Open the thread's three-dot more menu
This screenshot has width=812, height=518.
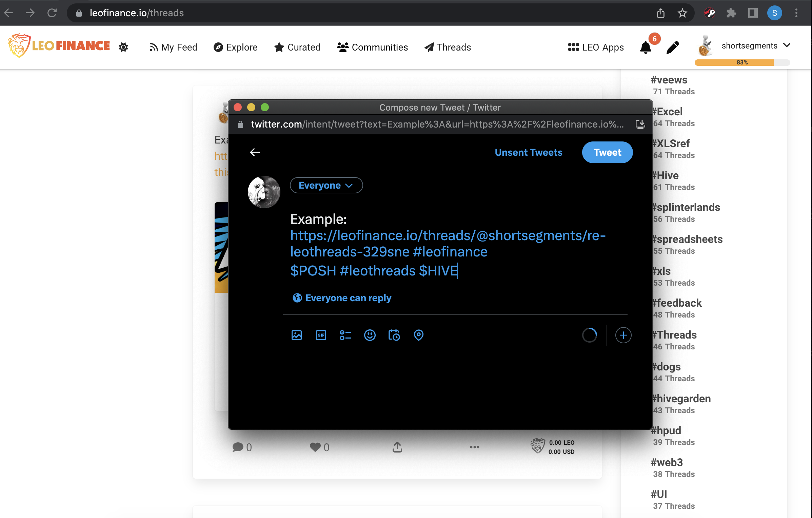(474, 447)
